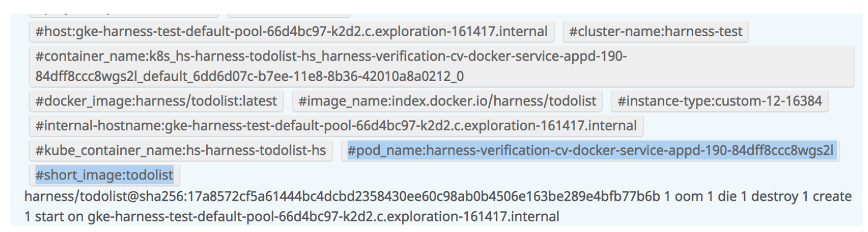Image resolution: width=868 pixels, height=232 pixels.
Task: Select the #cluster-name:harness-test tag
Action: (655, 32)
